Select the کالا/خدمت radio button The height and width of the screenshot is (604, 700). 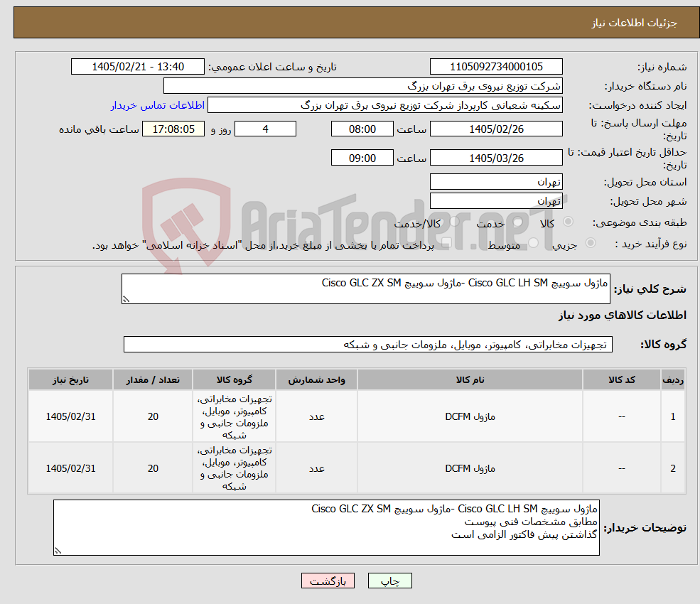[x=454, y=222]
